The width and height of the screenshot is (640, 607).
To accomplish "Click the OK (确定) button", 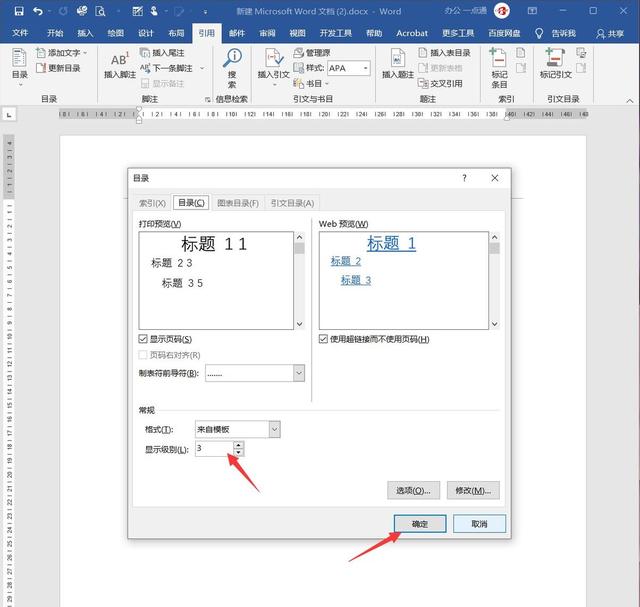I will click(x=420, y=524).
